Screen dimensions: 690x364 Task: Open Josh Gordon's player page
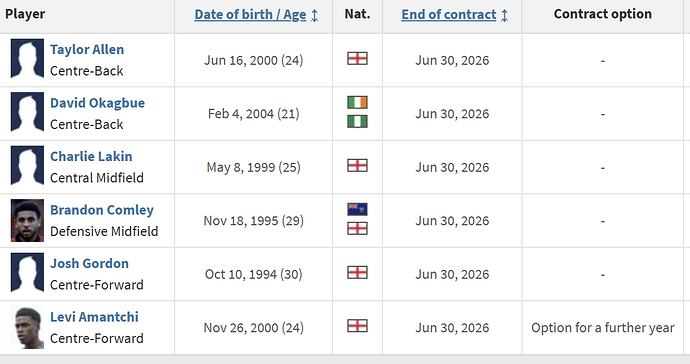coord(89,263)
